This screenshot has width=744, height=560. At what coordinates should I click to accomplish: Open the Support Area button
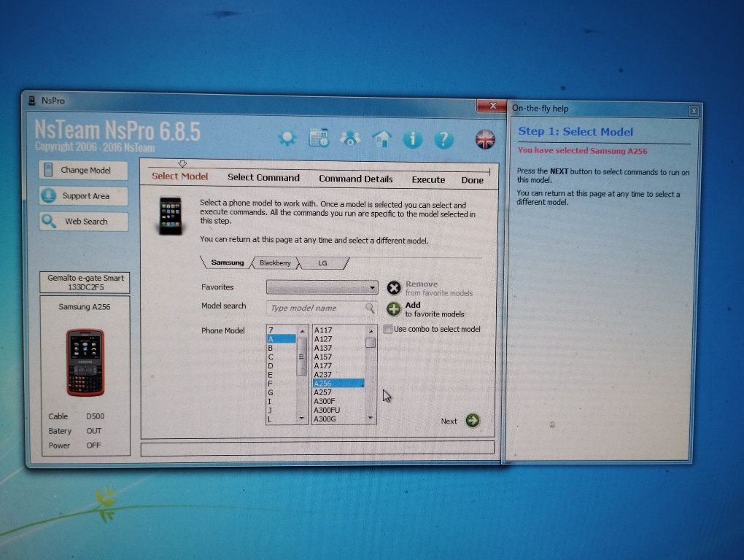(x=83, y=196)
